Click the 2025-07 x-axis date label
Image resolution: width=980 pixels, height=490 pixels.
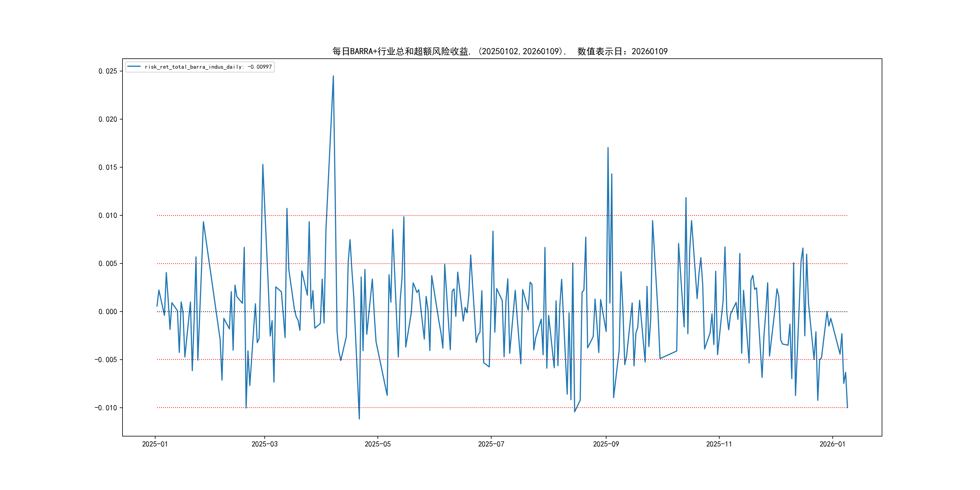tap(491, 444)
